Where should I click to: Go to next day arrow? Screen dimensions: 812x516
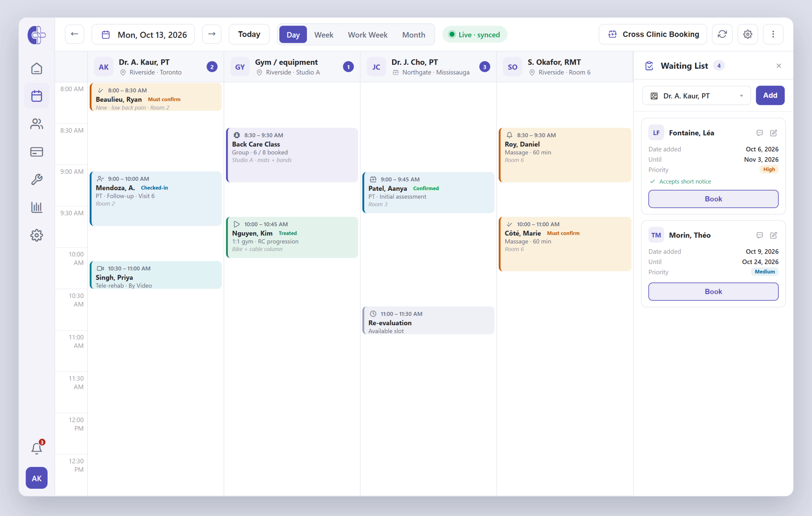(212, 34)
